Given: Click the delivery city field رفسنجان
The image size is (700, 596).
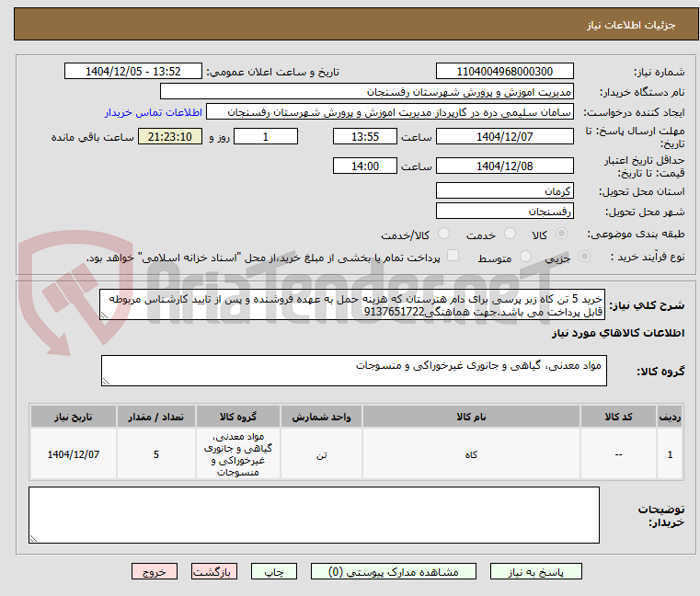Looking at the screenshot, I should click(504, 211).
